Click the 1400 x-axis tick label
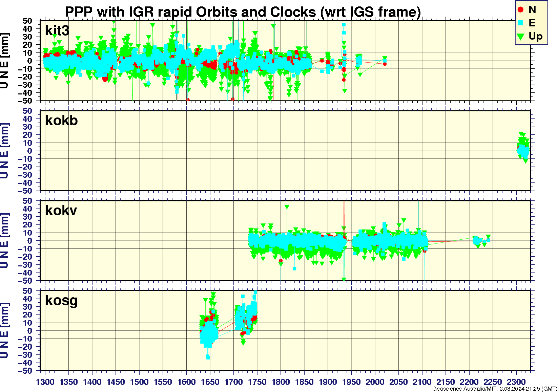Image resolution: width=557 pixels, height=392 pixels. [x=92, y=382]
